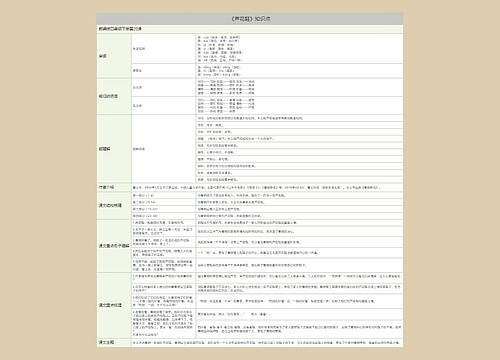Click the 第四部分 row in structure section
The height and width of the screenshot is (360, 500).
[x=163, y=216]
